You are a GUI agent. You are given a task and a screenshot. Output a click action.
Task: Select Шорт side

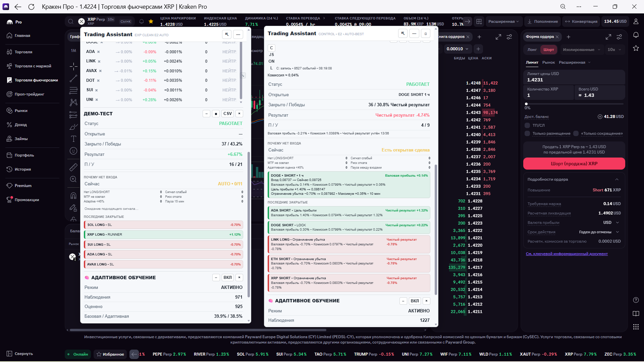tap(549, 50)
